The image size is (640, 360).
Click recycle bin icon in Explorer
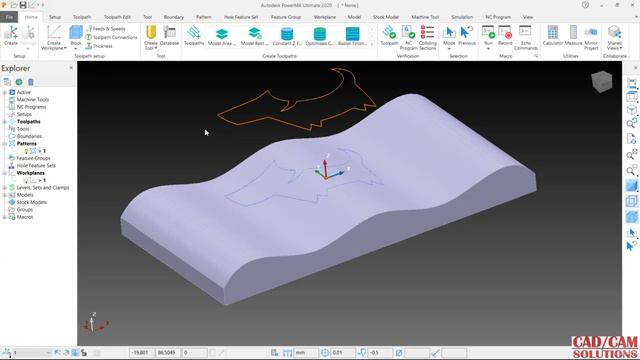(31, 82)
